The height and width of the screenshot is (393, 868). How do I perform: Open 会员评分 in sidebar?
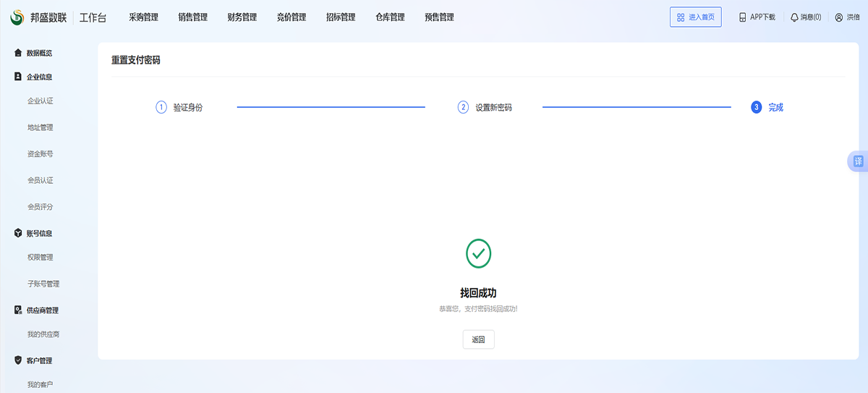(40, 206)
